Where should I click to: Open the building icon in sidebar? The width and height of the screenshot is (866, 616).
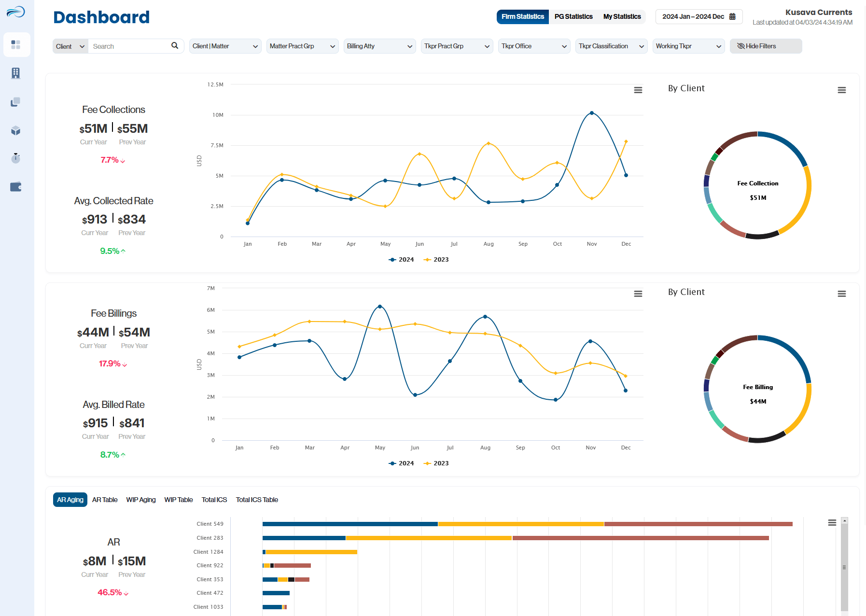point(16,73)
